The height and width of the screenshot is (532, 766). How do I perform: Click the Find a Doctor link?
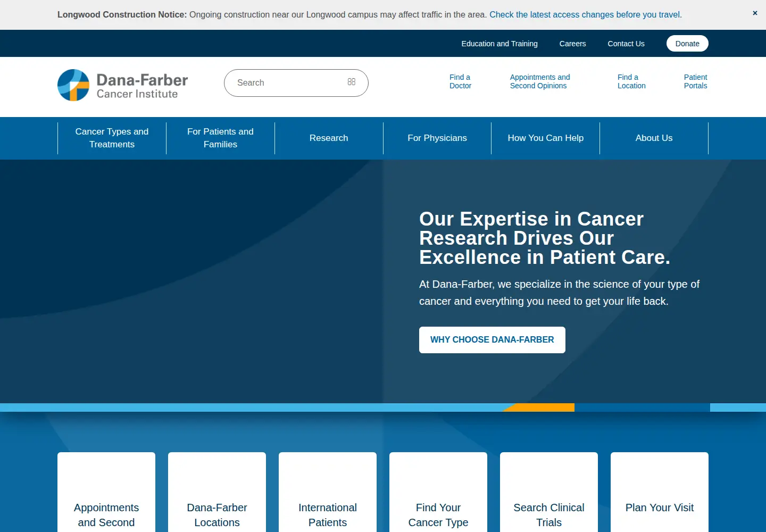coord(460,81)
